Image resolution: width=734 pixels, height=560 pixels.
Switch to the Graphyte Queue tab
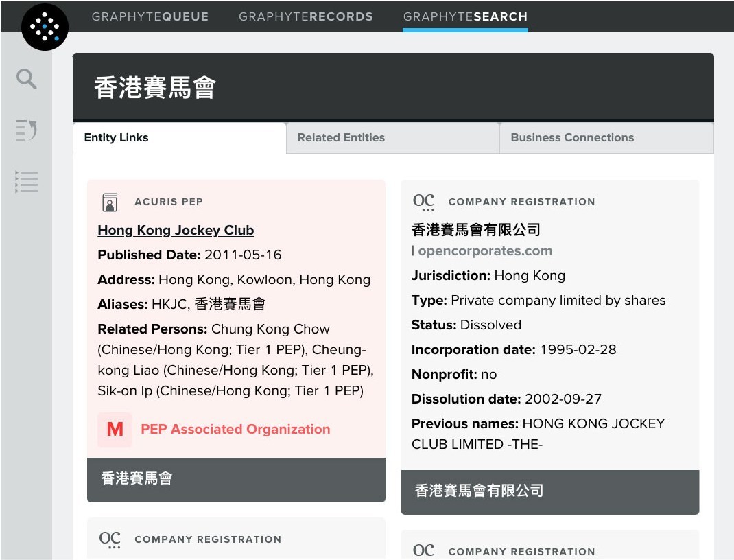pyautogui.click(x=150, y=16)
